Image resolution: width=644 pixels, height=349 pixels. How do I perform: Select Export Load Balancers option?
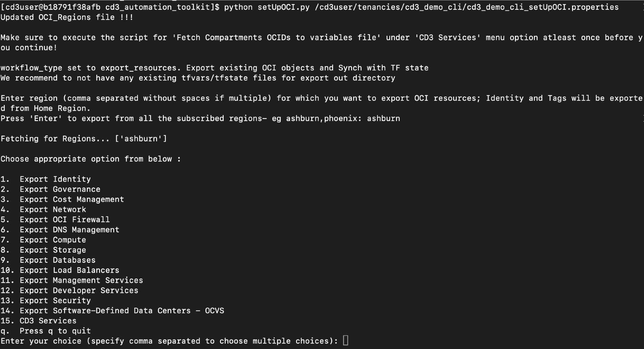point(60,271)
